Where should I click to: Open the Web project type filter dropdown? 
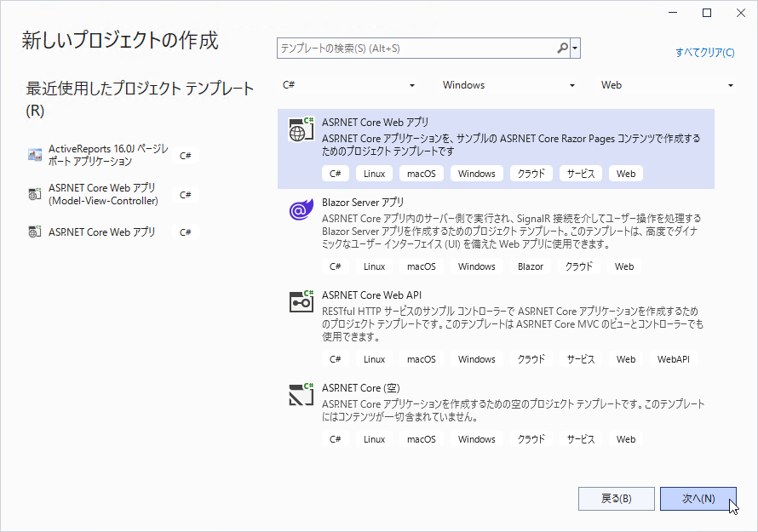point(667,85)
